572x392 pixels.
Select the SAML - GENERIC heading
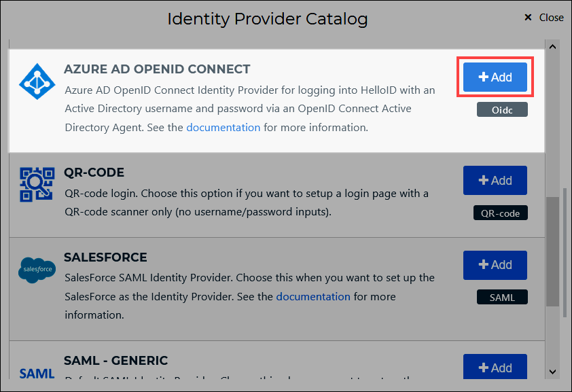click(x=115, y=360)
